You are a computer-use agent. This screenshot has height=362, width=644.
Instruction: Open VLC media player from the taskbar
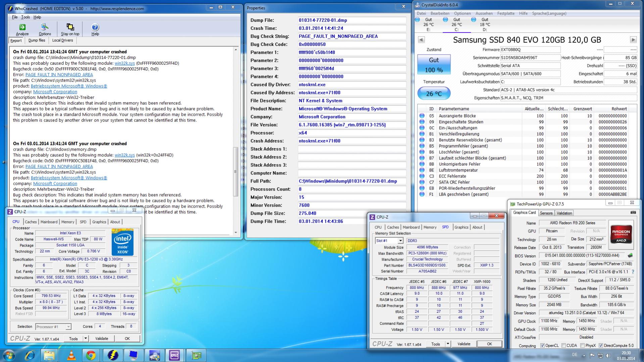click(x=71, y=355)
